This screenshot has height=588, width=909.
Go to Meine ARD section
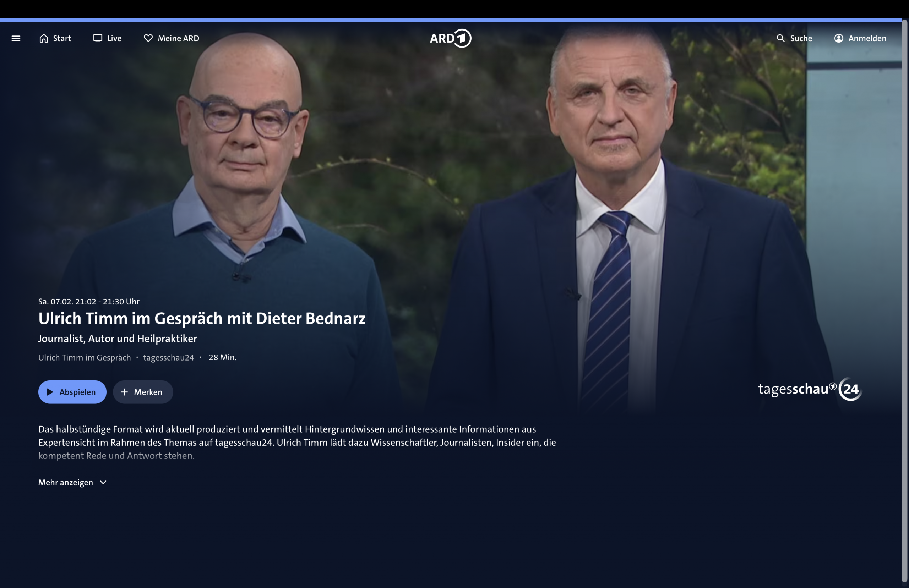point(172,38)
